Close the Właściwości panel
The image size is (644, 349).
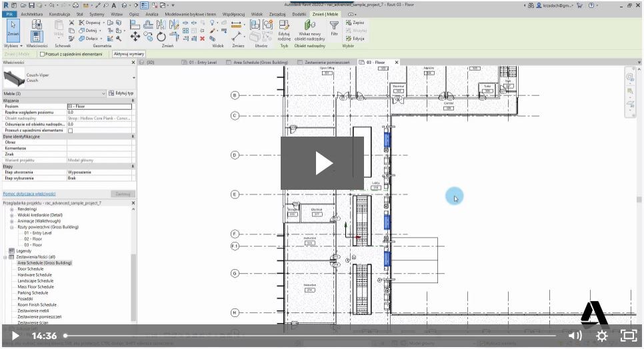tap(133, 63)
